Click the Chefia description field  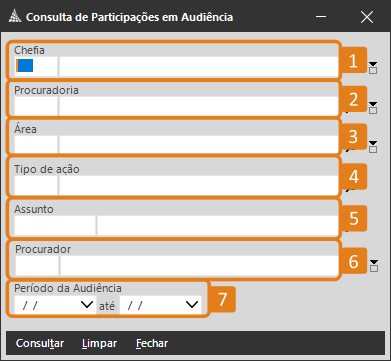(x=199, y=66)
